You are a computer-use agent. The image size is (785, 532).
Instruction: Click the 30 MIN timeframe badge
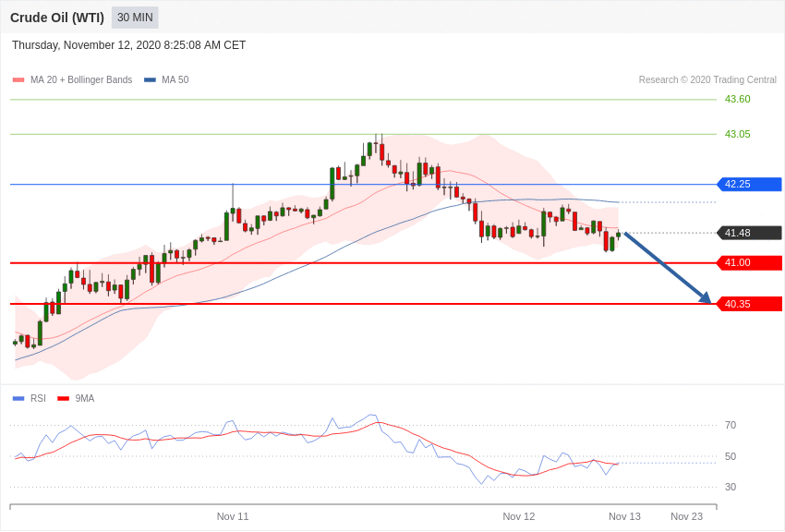click(135, 18)
